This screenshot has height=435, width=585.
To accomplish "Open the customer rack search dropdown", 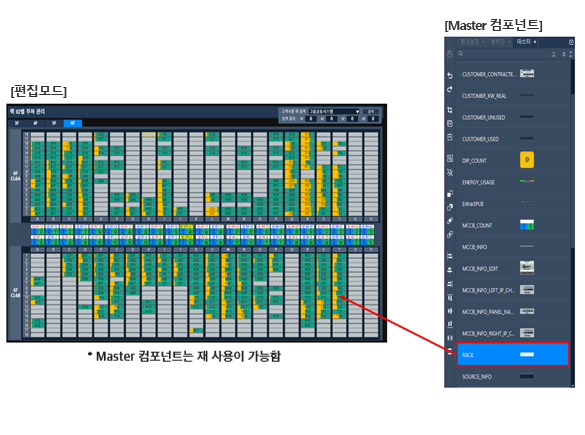I will tap(334, 112).
